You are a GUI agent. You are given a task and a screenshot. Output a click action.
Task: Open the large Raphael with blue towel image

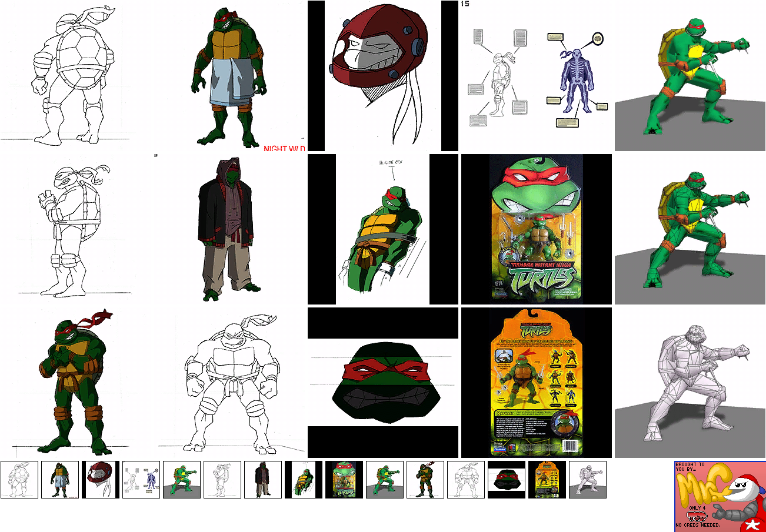[x=229, y=75]
